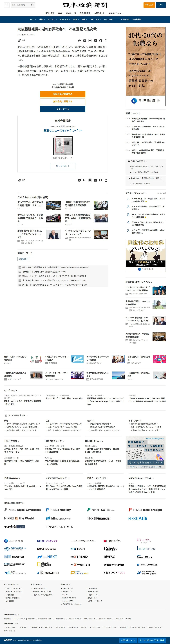Expand the 国際 navigation dropdown
Screen dimensions: 170x644
pyautogui.click(x=84, y=20)
